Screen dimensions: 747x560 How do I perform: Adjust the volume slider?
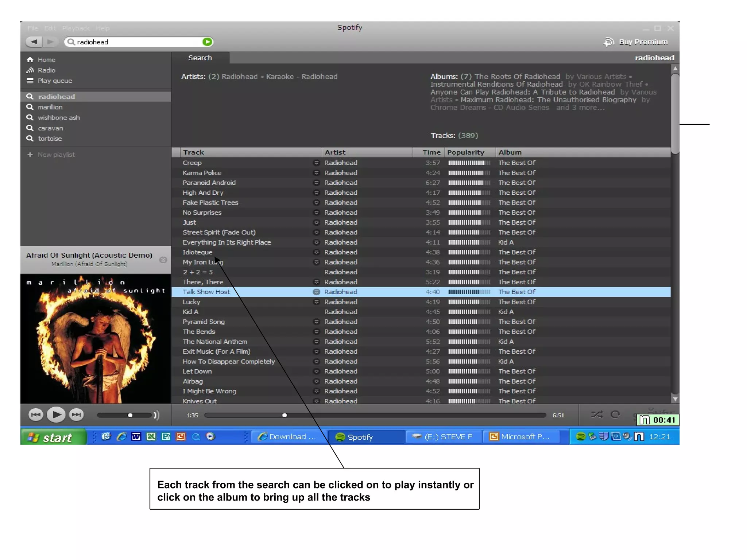[x=124, y=415]
